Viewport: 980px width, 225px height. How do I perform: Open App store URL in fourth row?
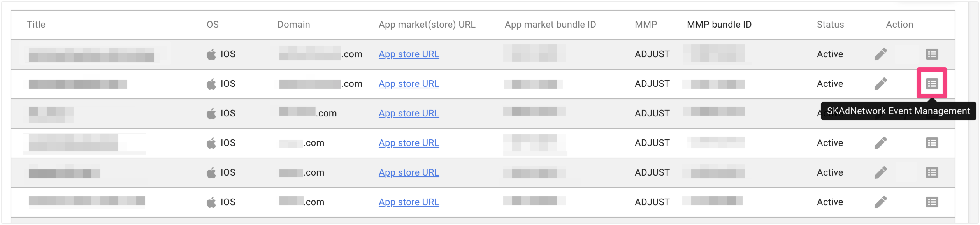[409, 143]
